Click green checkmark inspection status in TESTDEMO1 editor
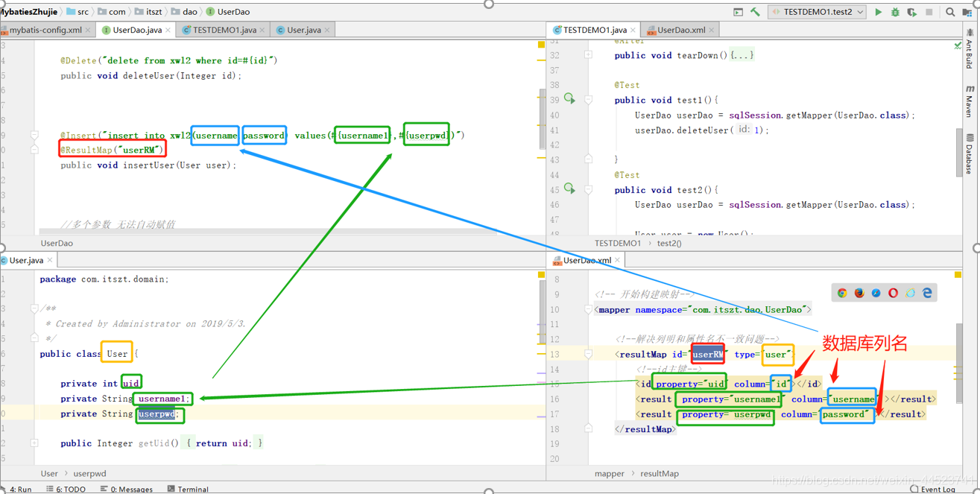The width and height of the screenshot is (980, 494). tap(958, 45)
